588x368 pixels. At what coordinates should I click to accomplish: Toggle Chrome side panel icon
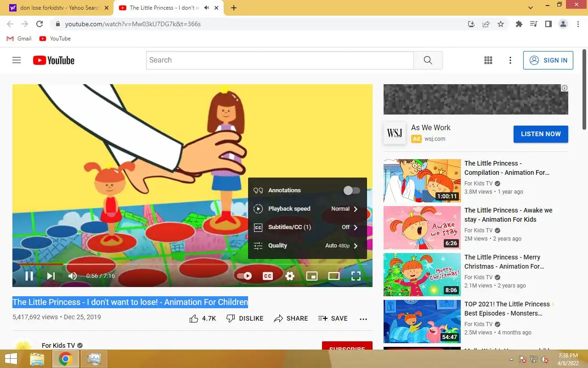pyautogui.click(x=548, y=24)
